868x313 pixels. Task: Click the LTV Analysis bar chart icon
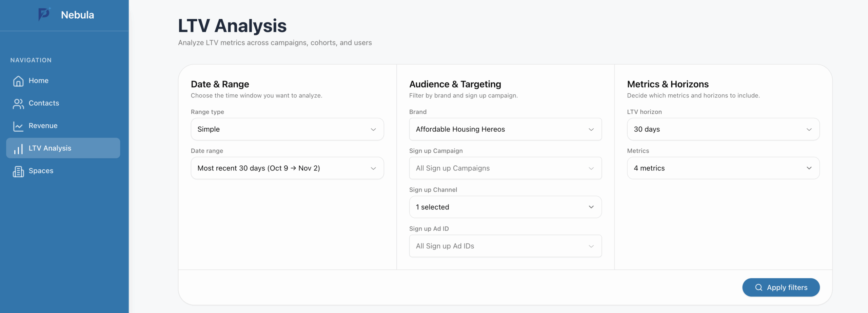tap(18, 149)
